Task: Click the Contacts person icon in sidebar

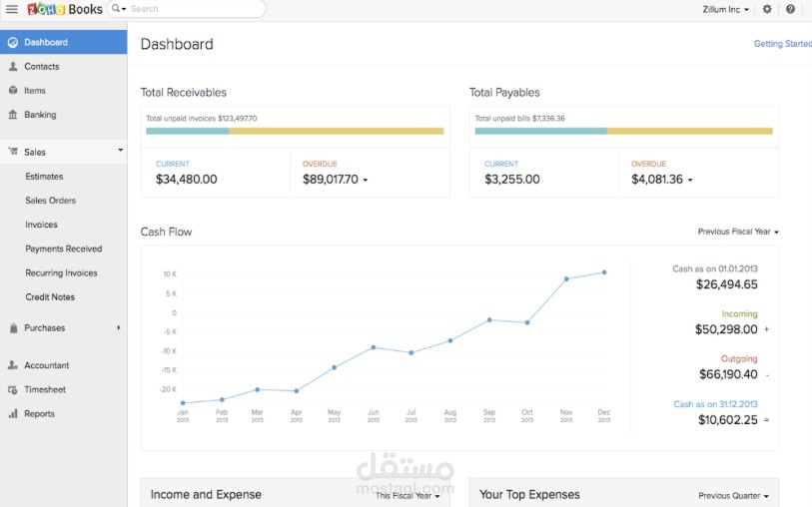Action: pos(13,67)
